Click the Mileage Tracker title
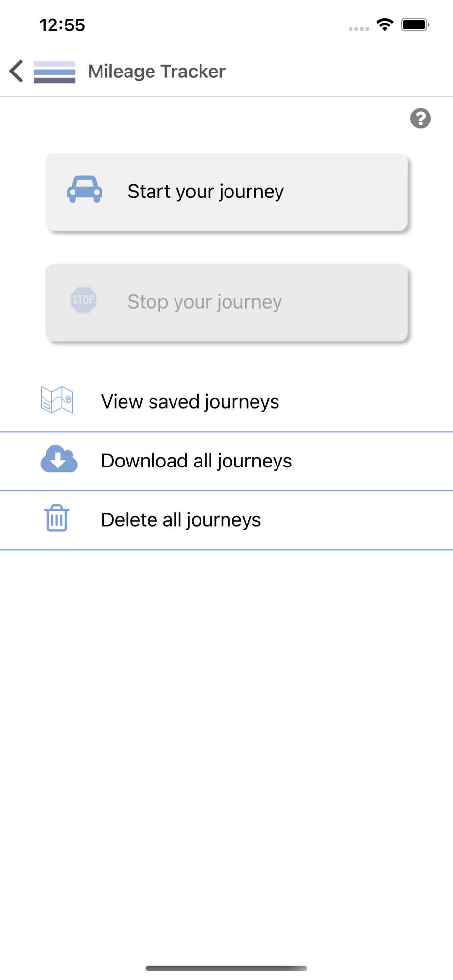This screenshot has height=980, width=453. click(x=157, y=72)
